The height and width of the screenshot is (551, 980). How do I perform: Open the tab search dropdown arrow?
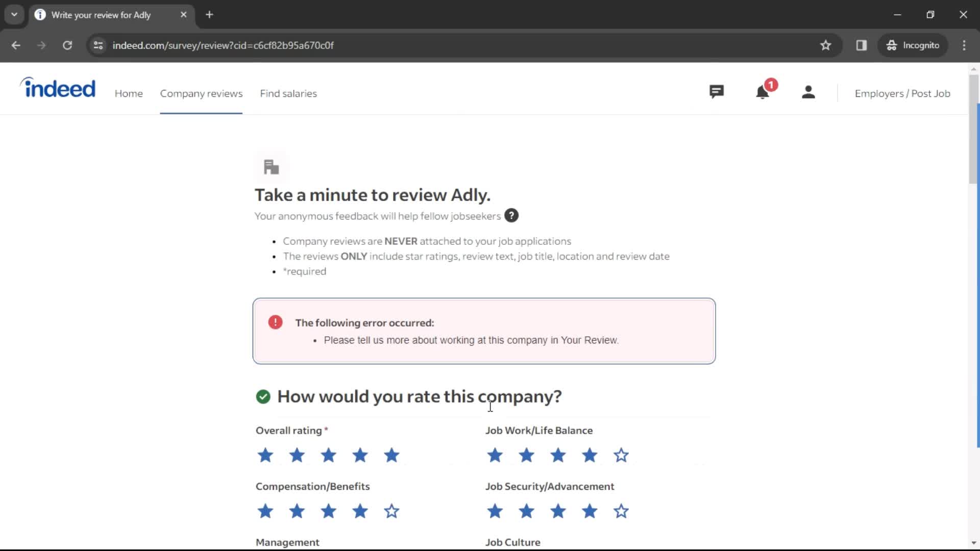click(x=14, y=15)
